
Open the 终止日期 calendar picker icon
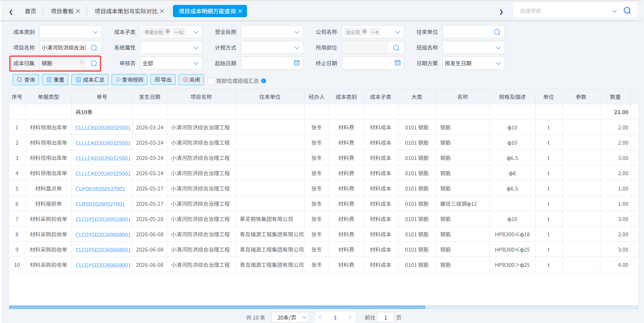397,63
